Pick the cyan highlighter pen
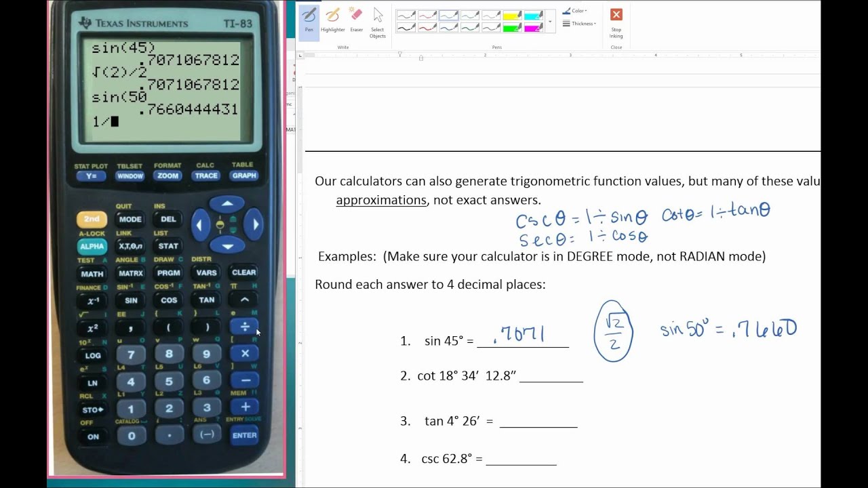The image size is (868, 488). (x=534, y=15)
